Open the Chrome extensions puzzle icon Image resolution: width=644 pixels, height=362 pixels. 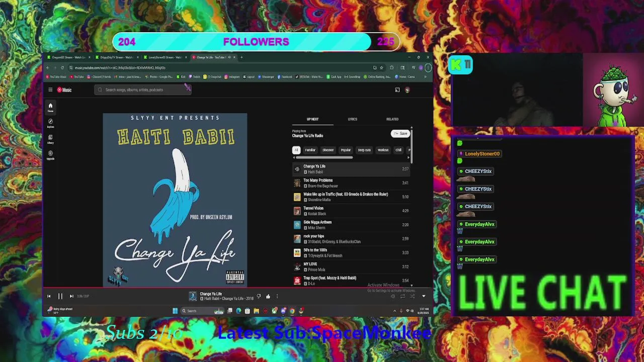tap(392, 68)
